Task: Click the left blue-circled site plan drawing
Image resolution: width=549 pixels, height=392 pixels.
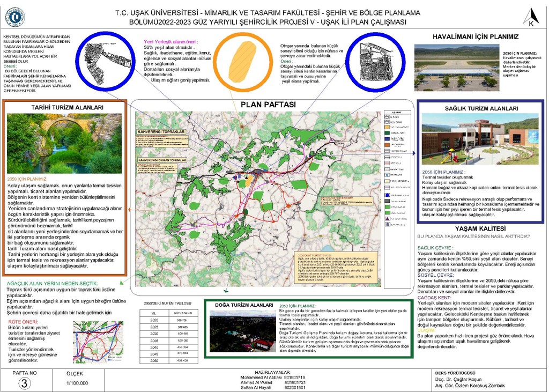Action: click(105, 62)
